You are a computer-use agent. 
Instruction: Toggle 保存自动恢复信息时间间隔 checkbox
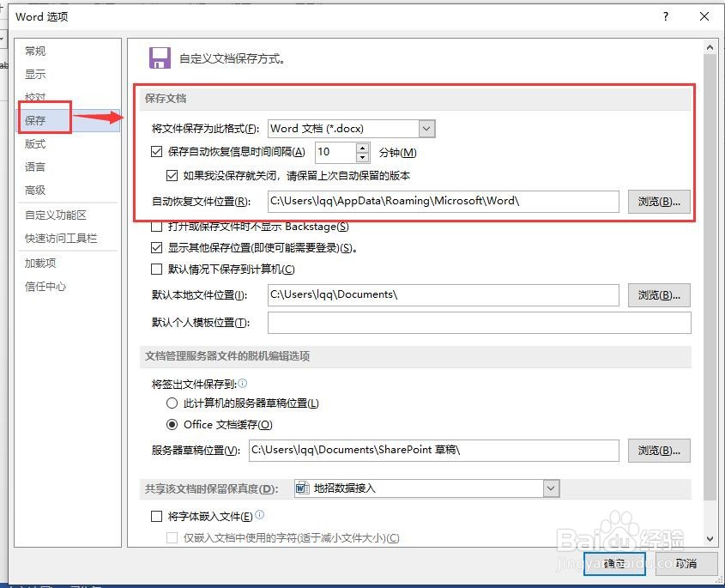point(157,151)
